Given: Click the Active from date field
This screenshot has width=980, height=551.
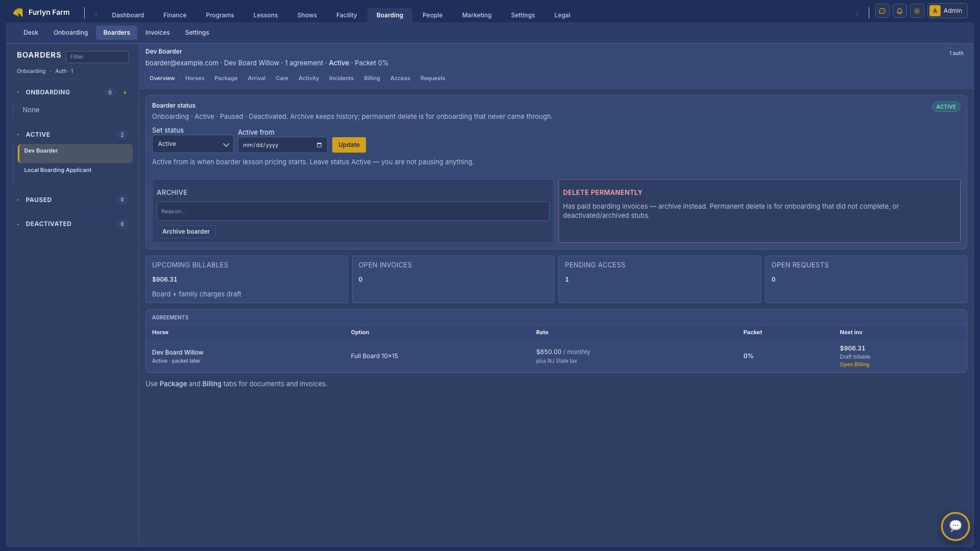Looking at the screenshot, I should point(282,145).
